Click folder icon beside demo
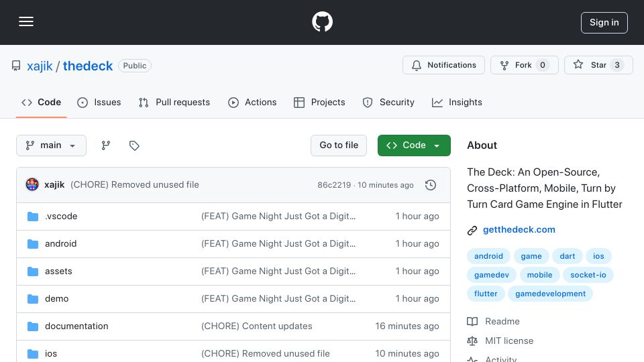Screen dimensions: 644x362 click(x=33, y=299)
